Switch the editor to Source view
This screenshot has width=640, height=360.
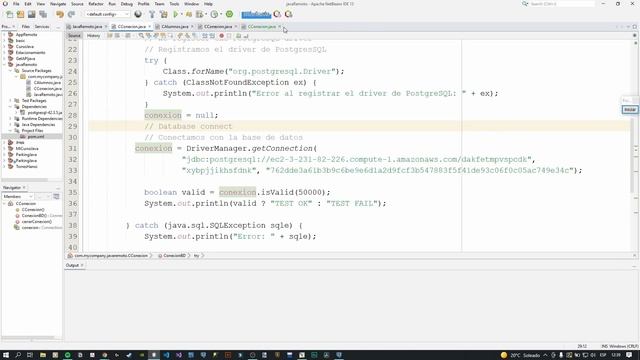tap(74, 36)
